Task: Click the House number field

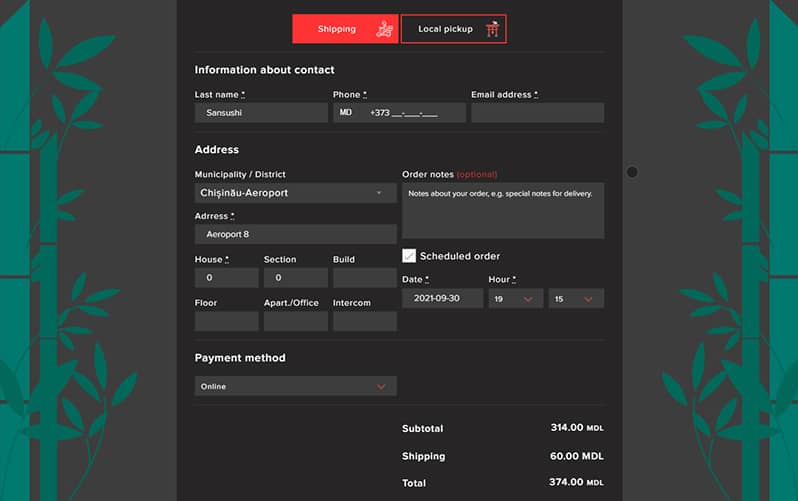Action: click(x=226, y=278)
